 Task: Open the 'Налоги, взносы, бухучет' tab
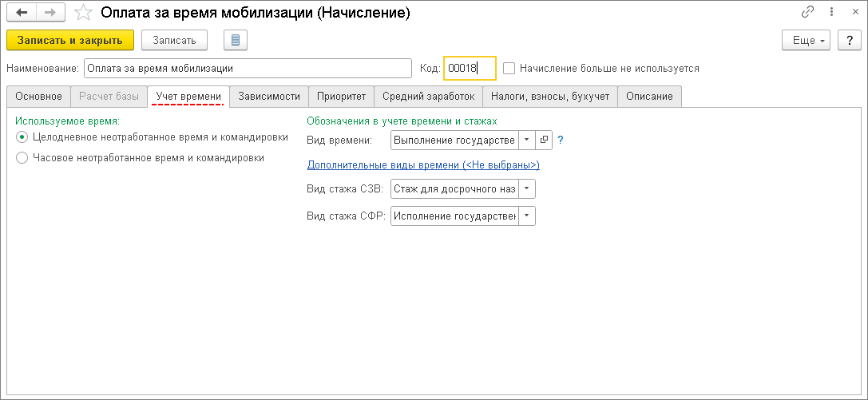[551, 97]
